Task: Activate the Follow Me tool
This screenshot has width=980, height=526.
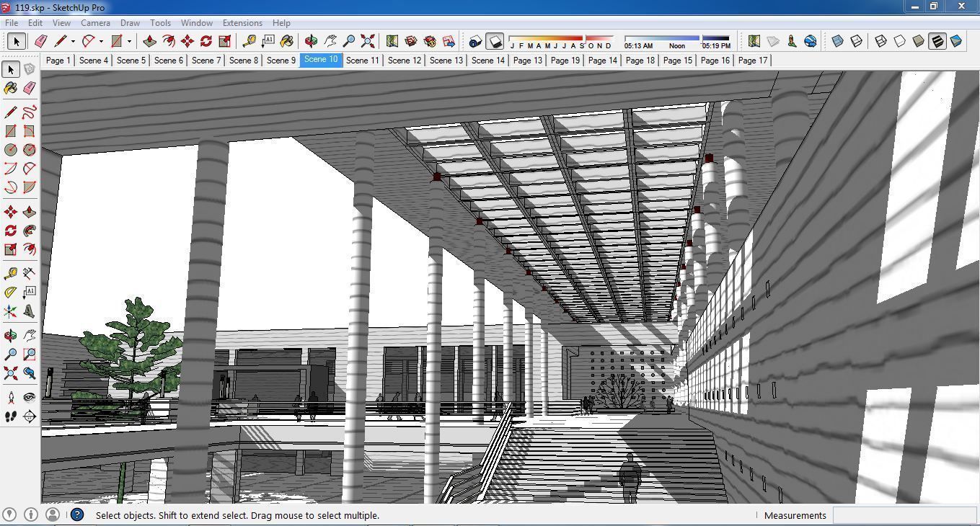Action: pyautogui.click(x=29, y=231)
